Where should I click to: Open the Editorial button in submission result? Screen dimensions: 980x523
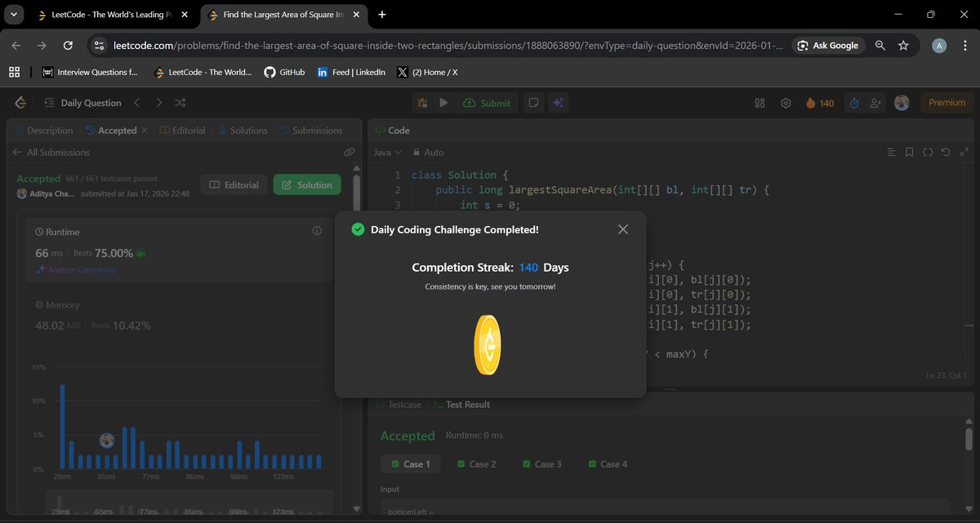coord(234,185)
